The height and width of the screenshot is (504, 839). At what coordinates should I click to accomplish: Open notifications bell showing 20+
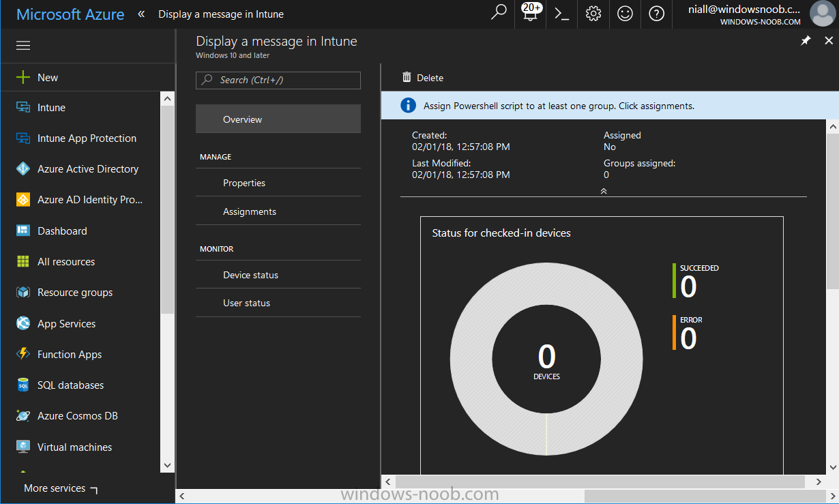[x=531, y=13]
